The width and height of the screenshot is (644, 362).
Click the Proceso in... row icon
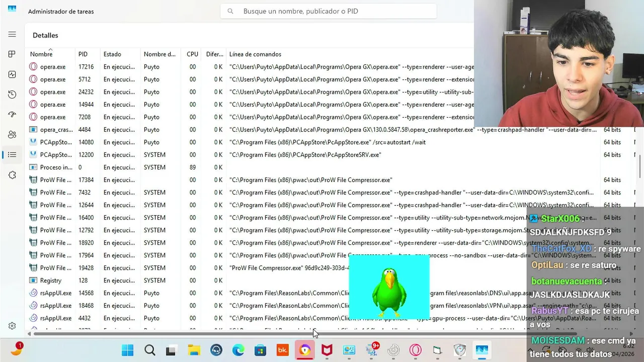33,167
